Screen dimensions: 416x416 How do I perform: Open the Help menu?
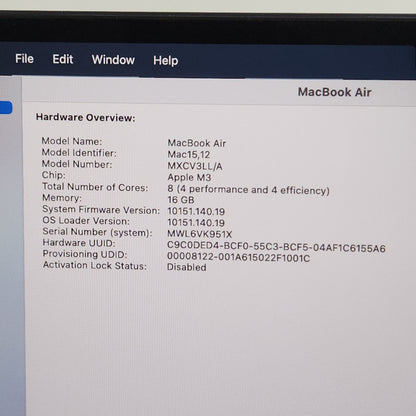coord(166,61)
